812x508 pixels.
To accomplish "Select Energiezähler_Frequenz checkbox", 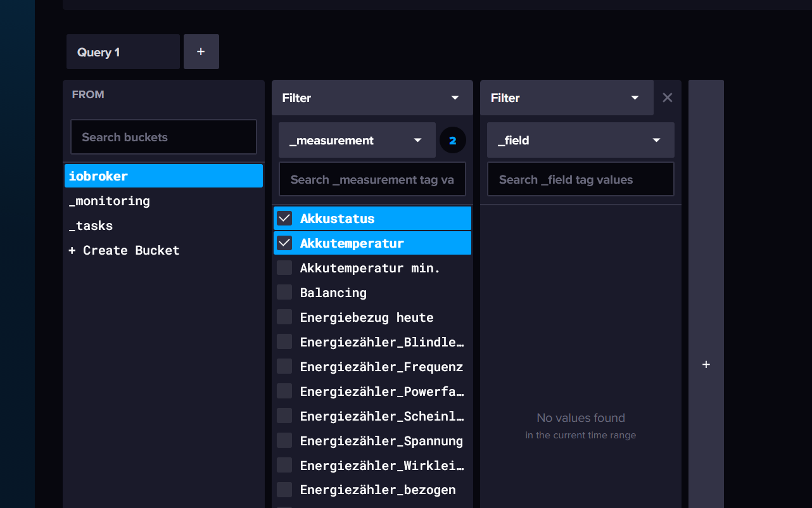I will click(284, 367).
